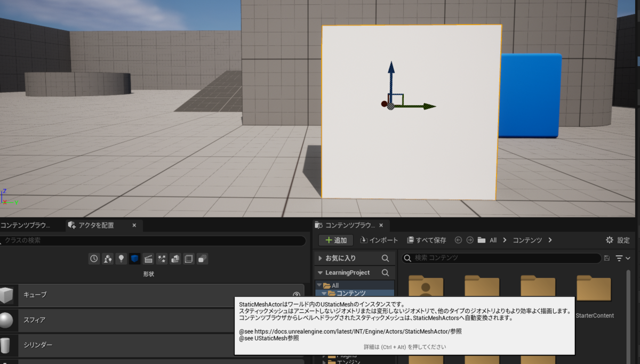Close the right コンテンツブラウ... tab
The image size is (640, 364).
coord(382,225)
